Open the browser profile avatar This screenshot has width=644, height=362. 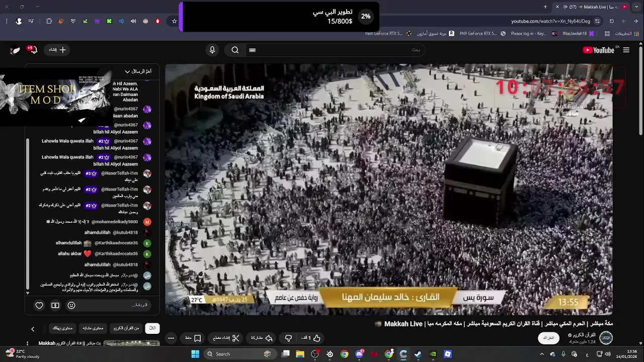pos(19,21)
